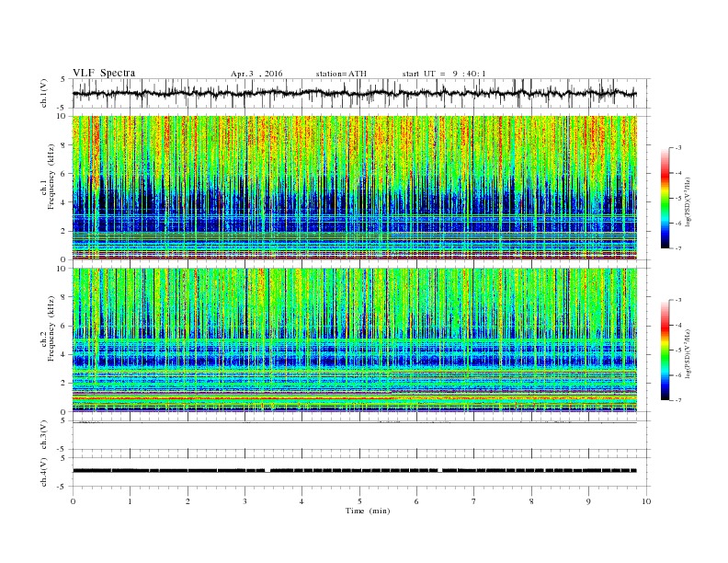Click the ch.2 color bar 'log(PSD)(V²/Hz)' label
The image size is (728, 563).
point(688,354)
